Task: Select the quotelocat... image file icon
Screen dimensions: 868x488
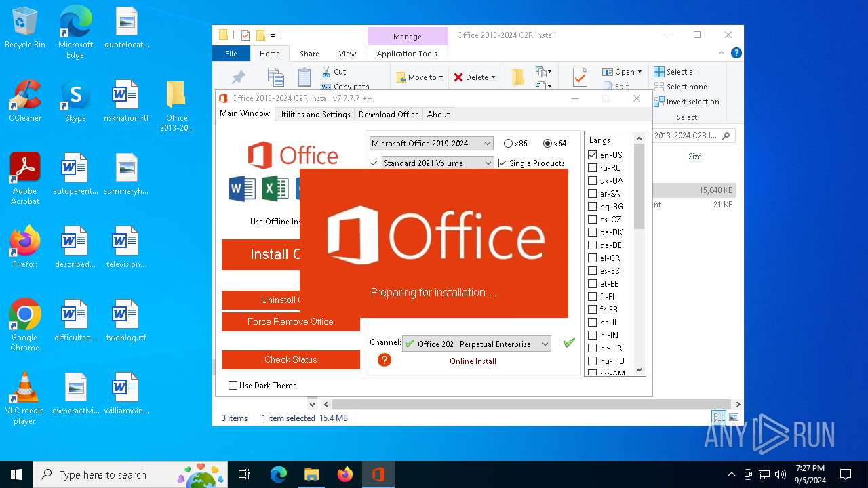Action: [126, 28]
